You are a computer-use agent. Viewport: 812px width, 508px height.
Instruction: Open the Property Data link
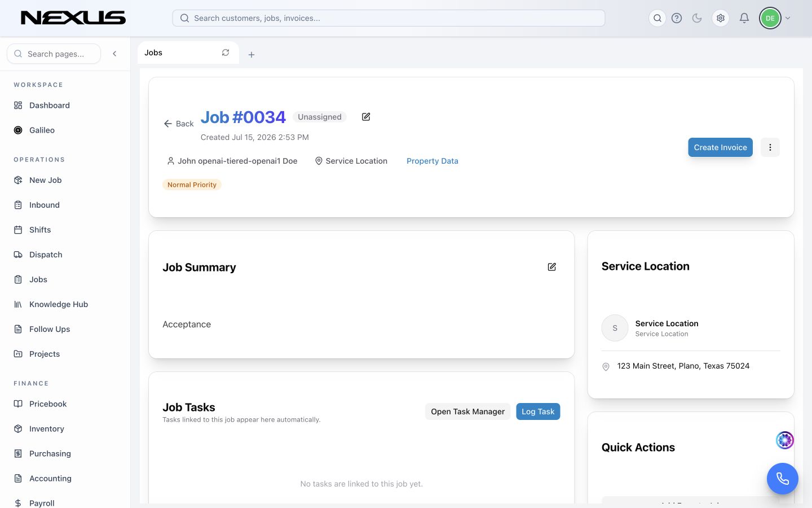pos(433,161)
